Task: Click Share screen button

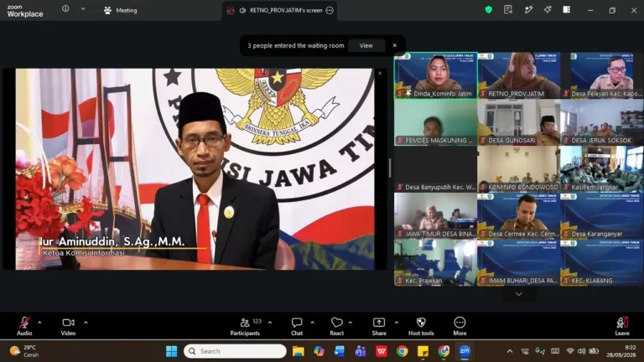Action: click(x=379, y=326)
